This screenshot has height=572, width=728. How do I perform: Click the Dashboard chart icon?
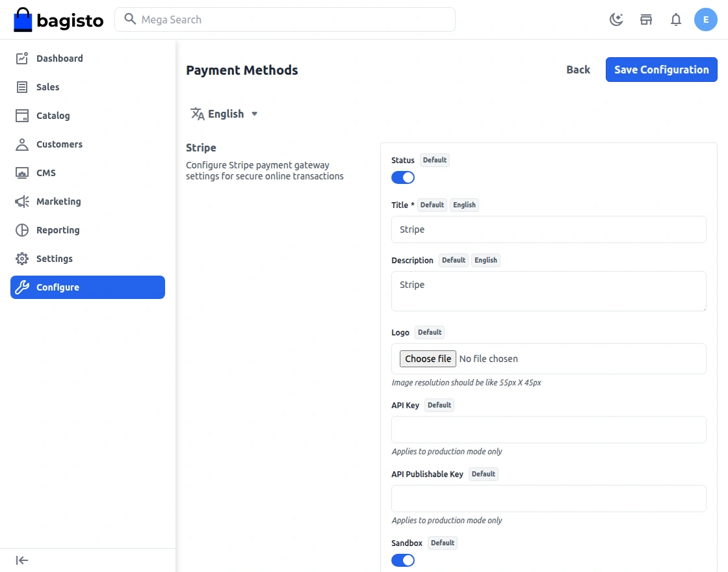(x=22, y=58)
